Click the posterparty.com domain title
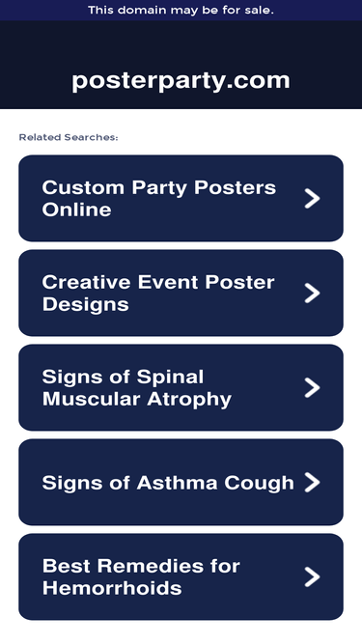362x644 pixels. pyautogui.click(x=181, y=80)
